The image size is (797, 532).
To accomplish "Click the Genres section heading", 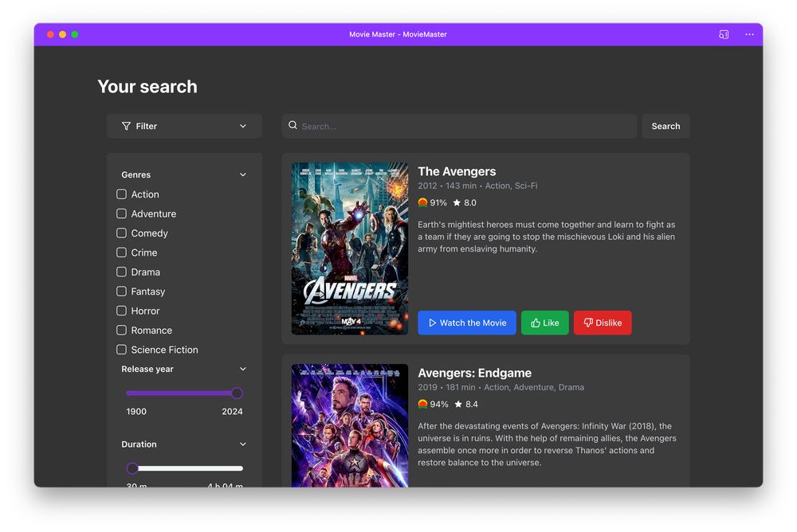I will [x=135, y=174].
